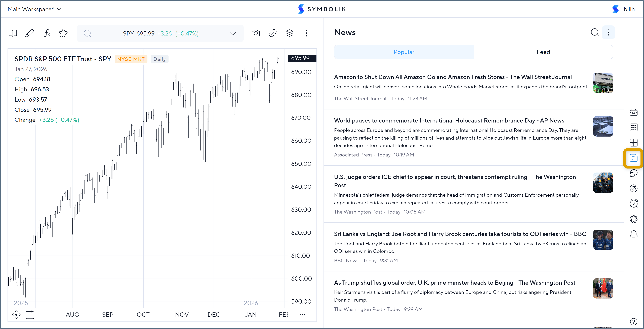Screen dimensions: 644x329
Task: Open the news panel three-dot options menu
Action: (608, 32)
